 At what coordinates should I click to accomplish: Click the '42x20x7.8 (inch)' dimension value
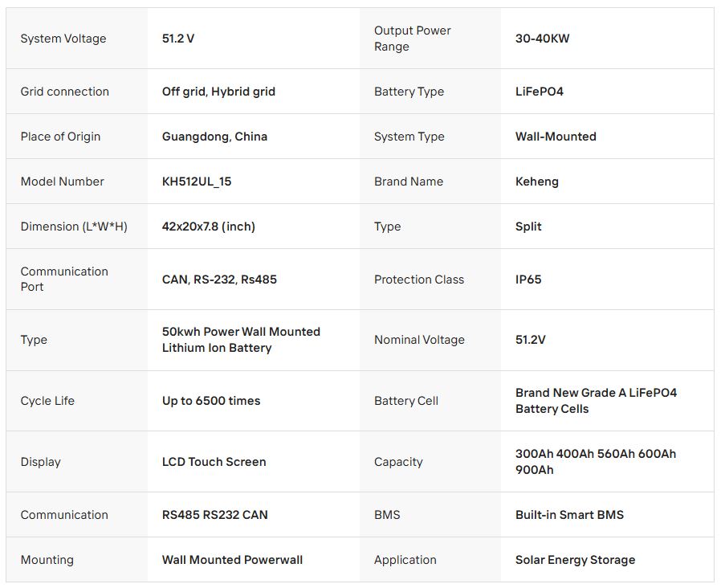click(x=209, y=227)
